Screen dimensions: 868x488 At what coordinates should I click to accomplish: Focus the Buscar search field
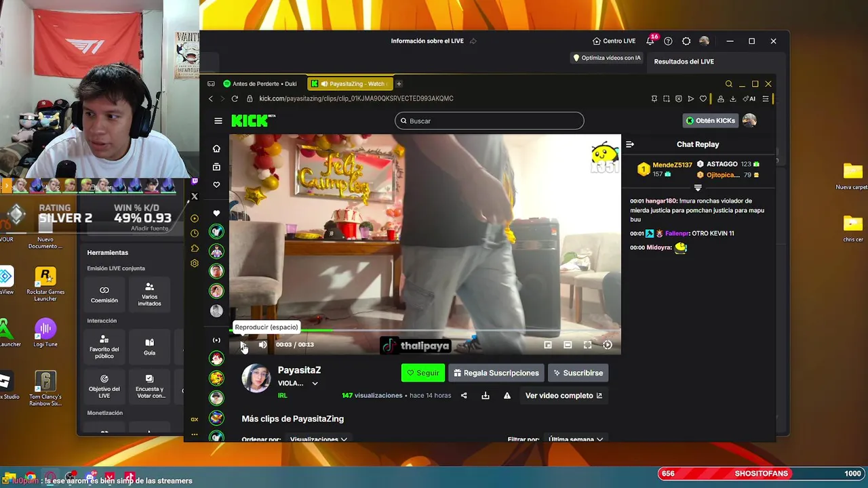click(x=490, y=121)
